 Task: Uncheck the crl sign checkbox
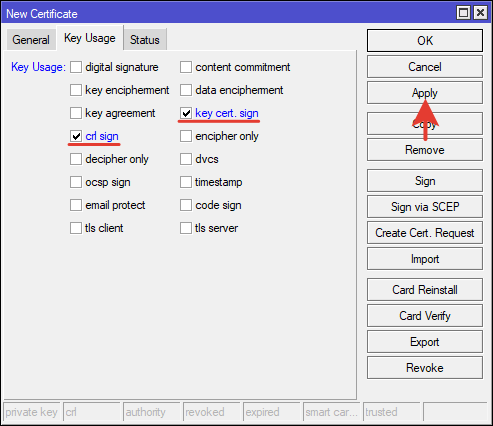tap(76, 136)
